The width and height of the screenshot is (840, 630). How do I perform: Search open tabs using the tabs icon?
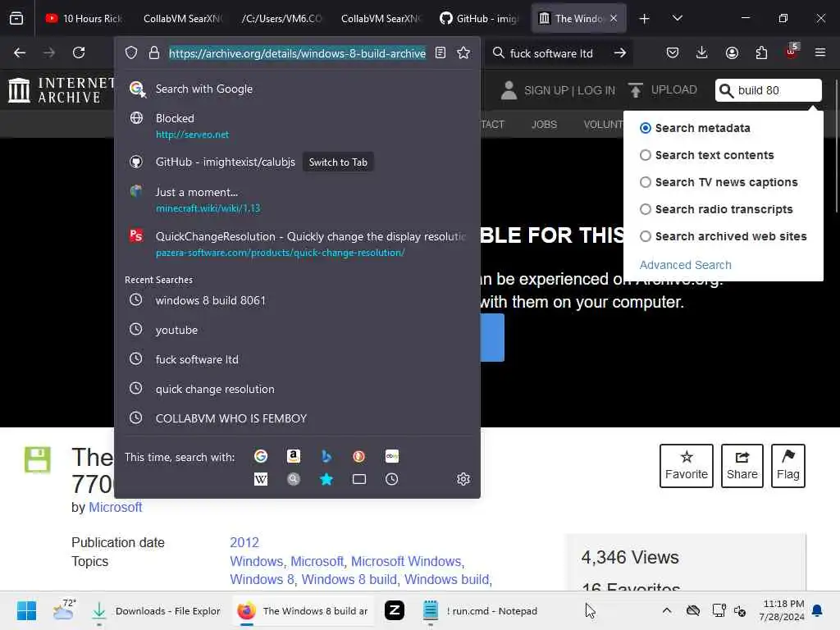tap(359, 479)
